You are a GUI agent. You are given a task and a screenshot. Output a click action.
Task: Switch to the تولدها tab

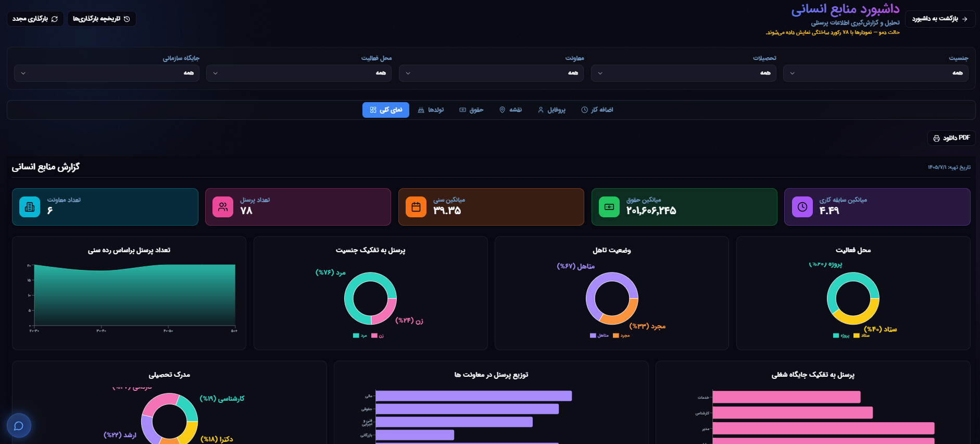431,110
